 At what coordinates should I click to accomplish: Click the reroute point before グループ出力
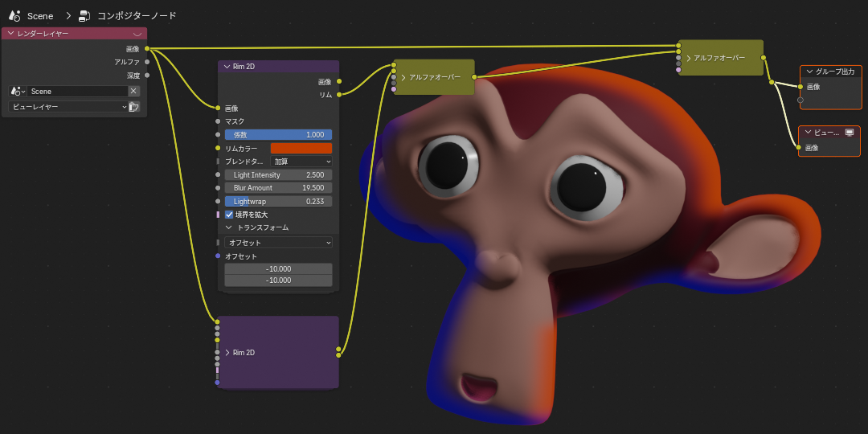[x=772, y=82]
